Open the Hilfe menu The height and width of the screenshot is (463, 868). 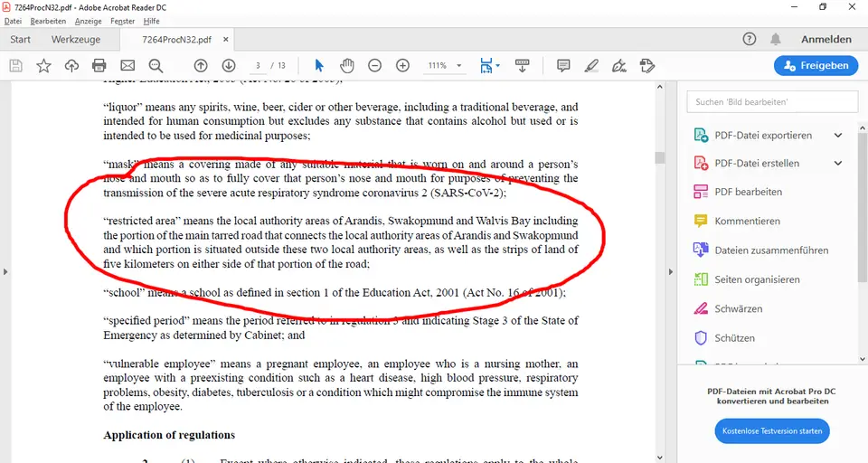tap(151, 21)
